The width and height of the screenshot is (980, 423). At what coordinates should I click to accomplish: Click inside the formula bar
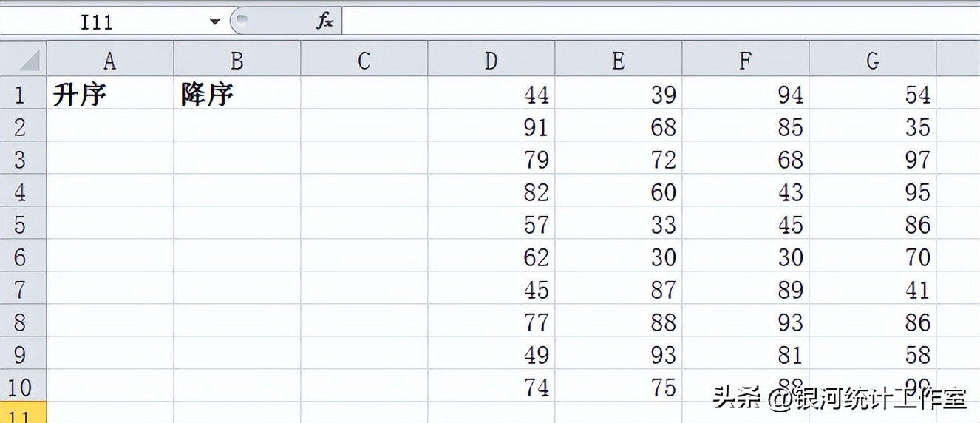661,21
